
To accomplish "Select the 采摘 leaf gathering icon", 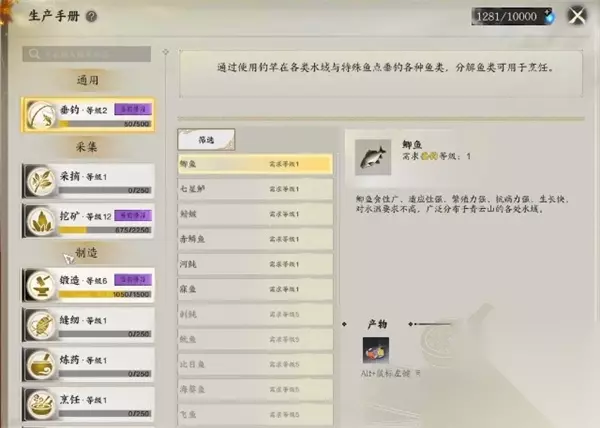I will 41,181.
